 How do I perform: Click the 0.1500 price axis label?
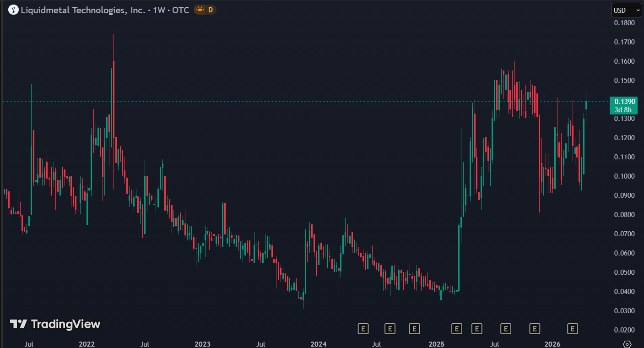(x=624, y=81)
